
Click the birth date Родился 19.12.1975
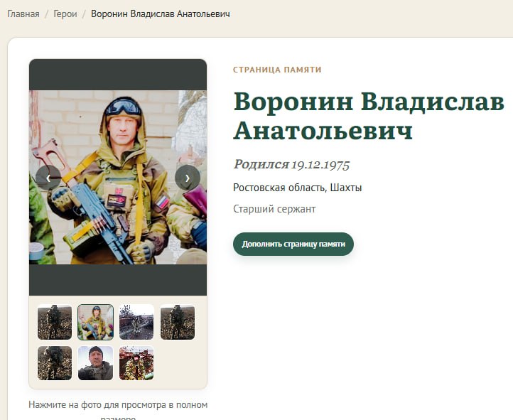click(x=291, y=165)
